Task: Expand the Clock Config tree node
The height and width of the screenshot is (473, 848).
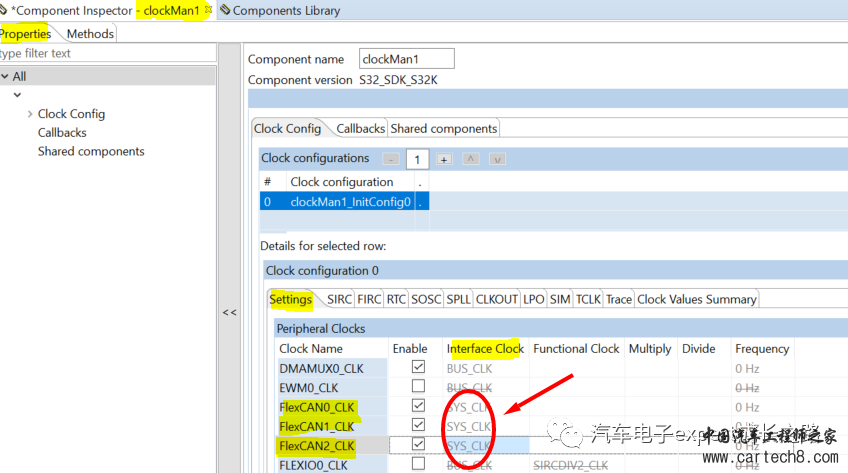Action: click(x=30, y=114)
